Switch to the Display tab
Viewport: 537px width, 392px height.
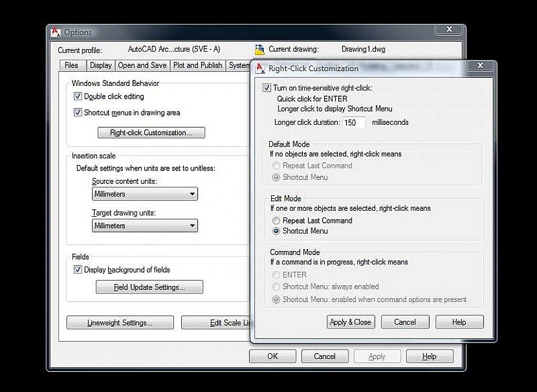pyautogui.click(x=101, y=65)
